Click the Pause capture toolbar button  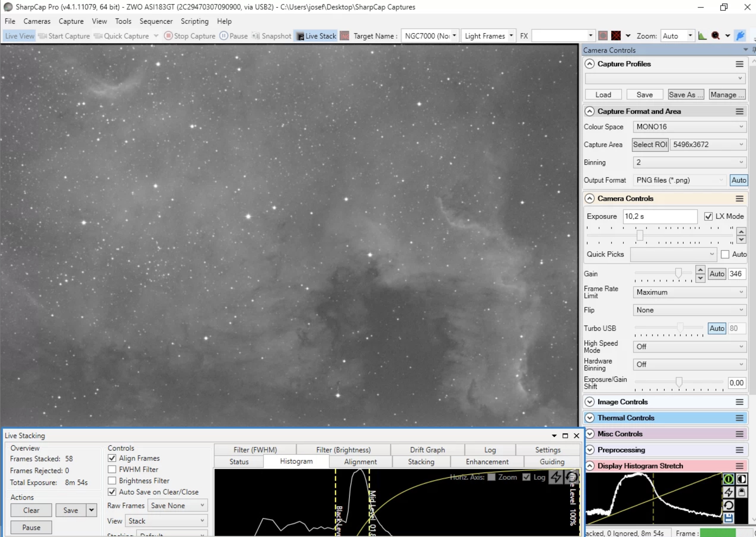pos(233,36)
